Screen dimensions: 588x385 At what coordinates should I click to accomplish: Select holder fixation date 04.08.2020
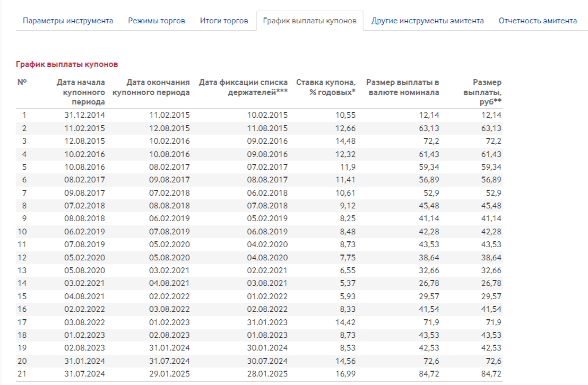coord(267,258)
